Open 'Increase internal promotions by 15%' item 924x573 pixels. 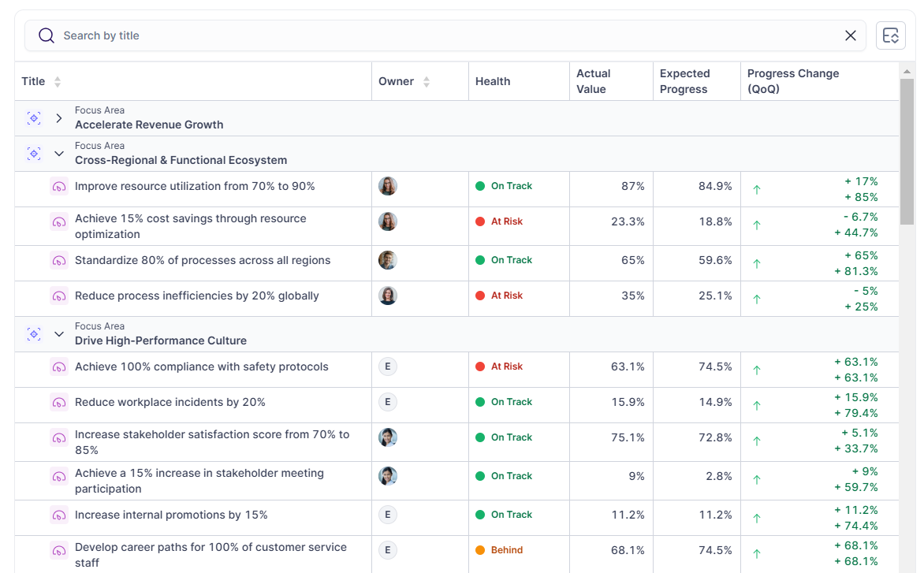click(171, 515)
